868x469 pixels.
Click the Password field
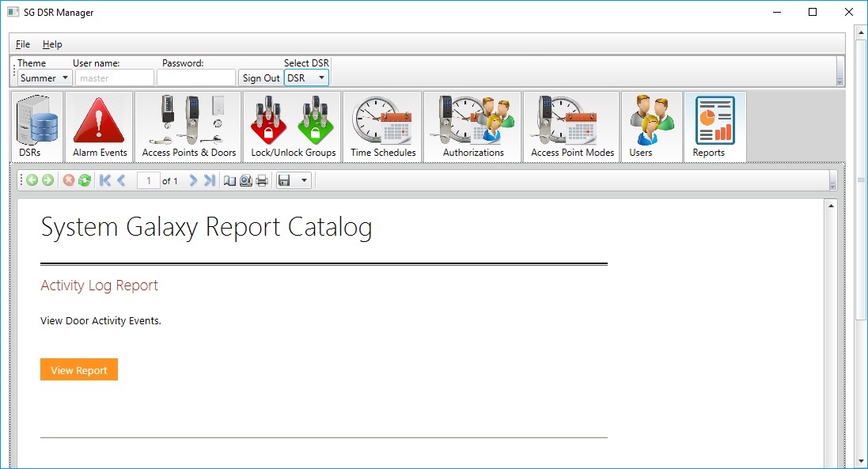pyautogui.click(x=196, y=78)
